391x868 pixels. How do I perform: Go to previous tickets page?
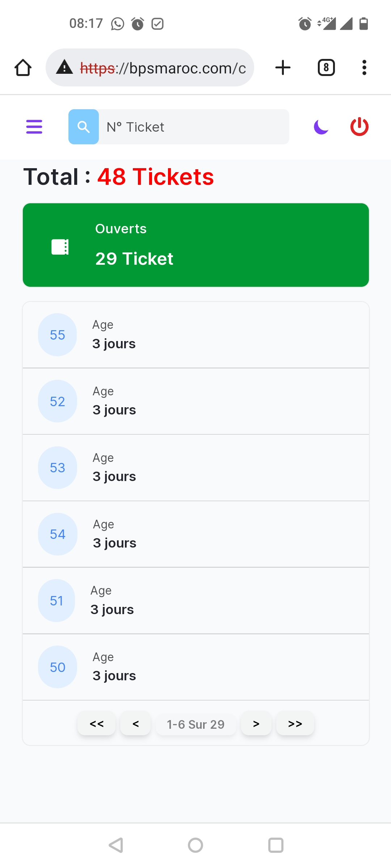coord(135,724)
